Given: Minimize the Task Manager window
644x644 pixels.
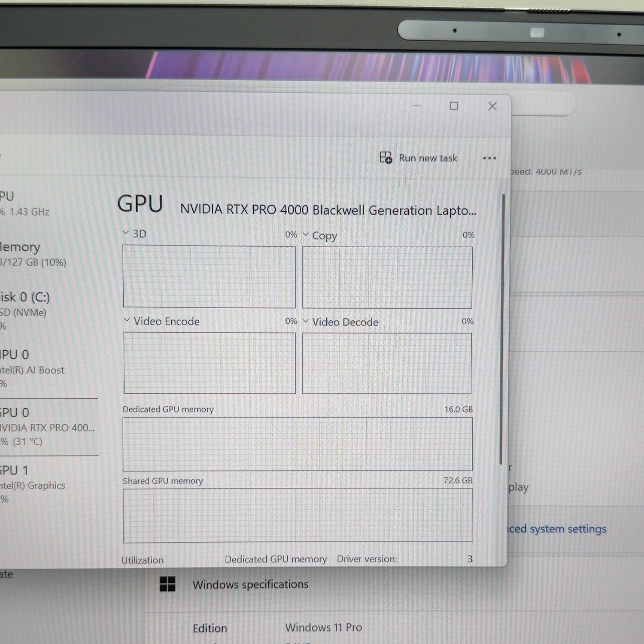Looking at the screenshot, I should (x=416, y=106).
